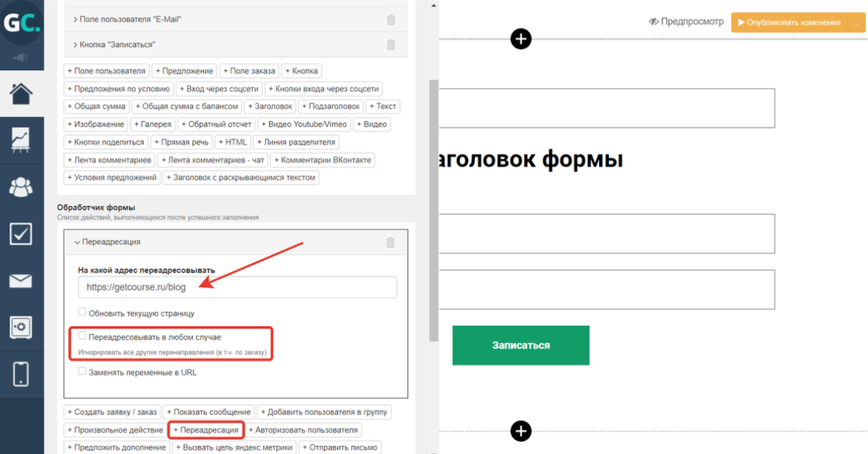Collapse the Переадресация handler section
868x454 pixels.
[78, 242]
